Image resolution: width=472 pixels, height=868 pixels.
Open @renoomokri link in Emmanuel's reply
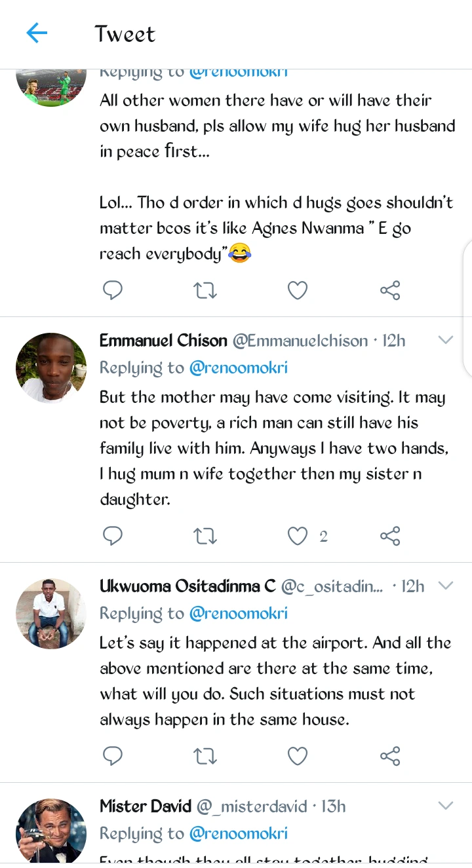239,368
